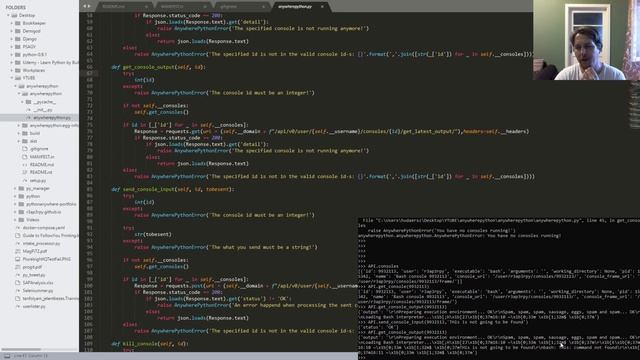Open setup.py from the sidebar
The height and width of the screenshot is (360, 640).
coord(38,180)
